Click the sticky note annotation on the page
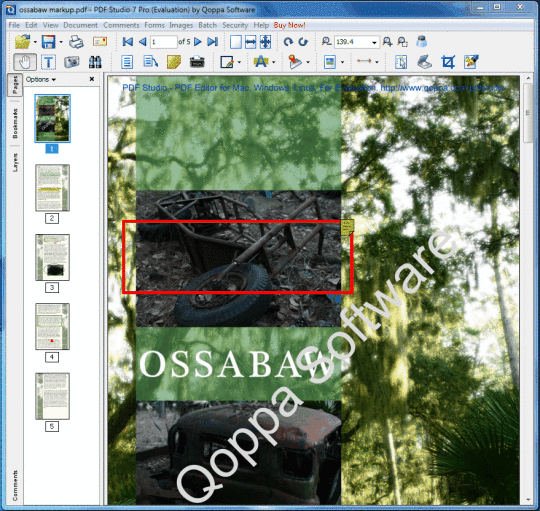 (x=347, y=228)
